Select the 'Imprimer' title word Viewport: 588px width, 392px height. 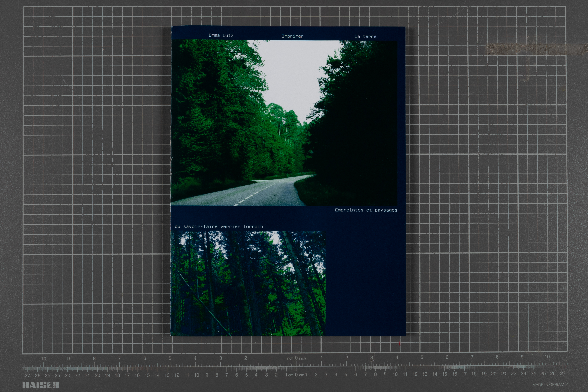click(293, 36)
